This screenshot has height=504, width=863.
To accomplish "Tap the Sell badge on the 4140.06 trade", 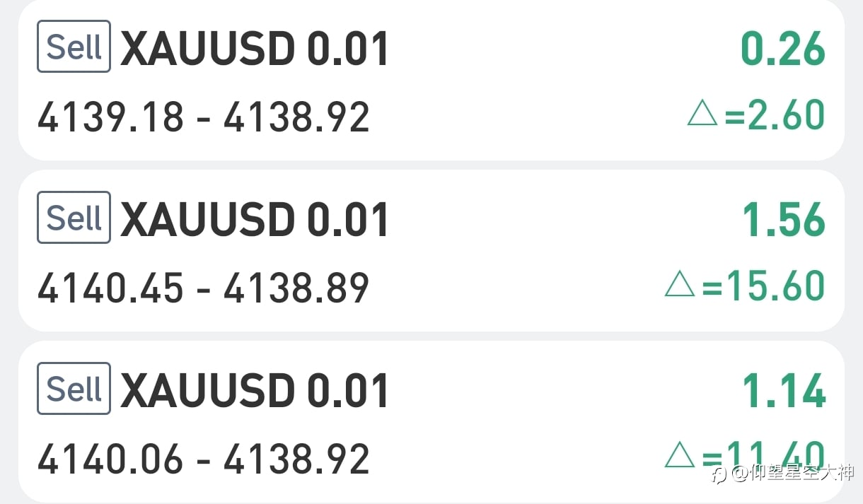I will click(x=74, y=388).
